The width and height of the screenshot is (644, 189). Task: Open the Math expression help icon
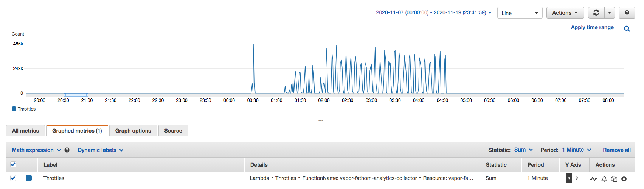pos(67,150)
